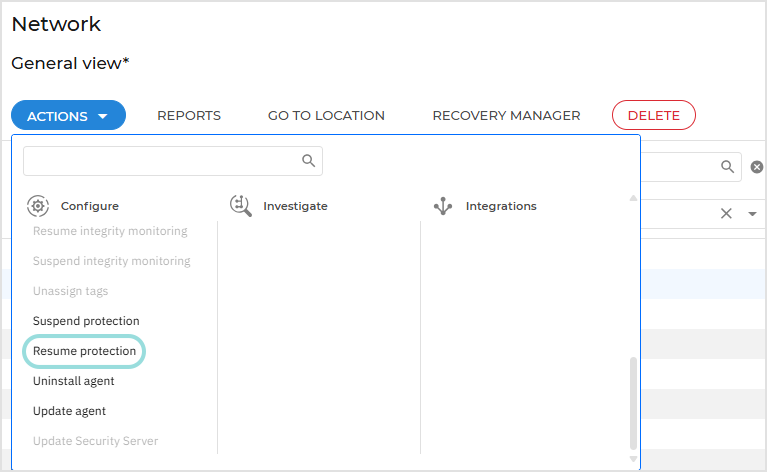Click the Configure gear icon

(x=38, y=206)
